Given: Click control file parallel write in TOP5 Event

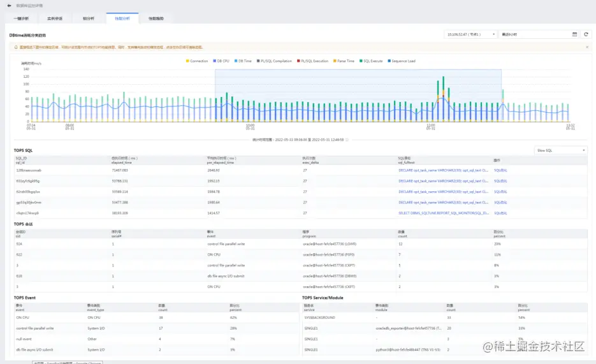Looking at the screenshot, I should pos(34,328).
